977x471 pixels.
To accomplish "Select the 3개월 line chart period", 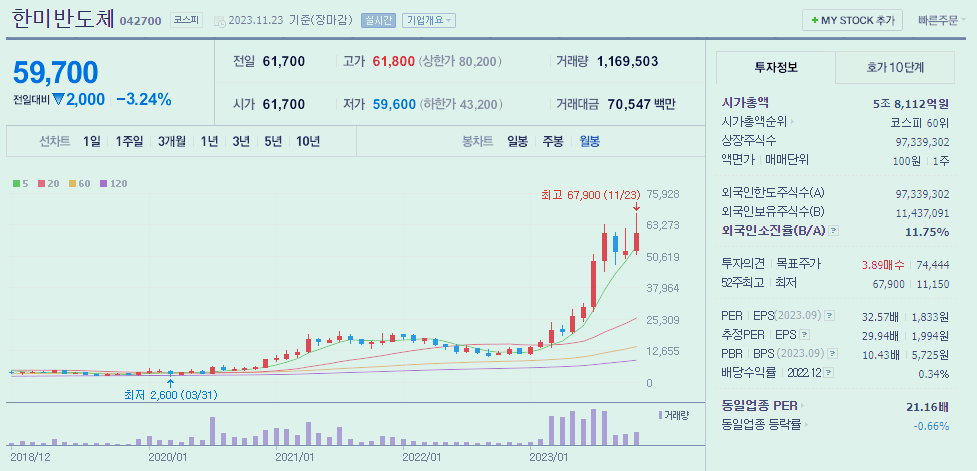I will 171,141.
